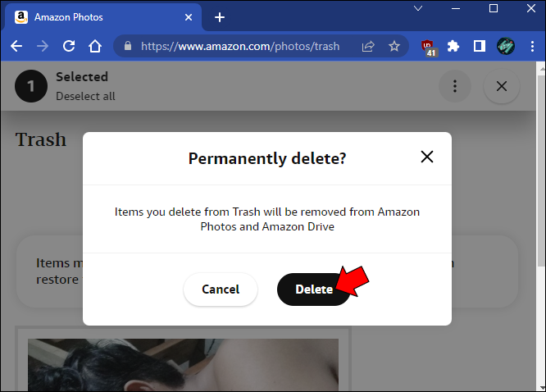
Task: Open a new browser tab
Action: (219, 17)
